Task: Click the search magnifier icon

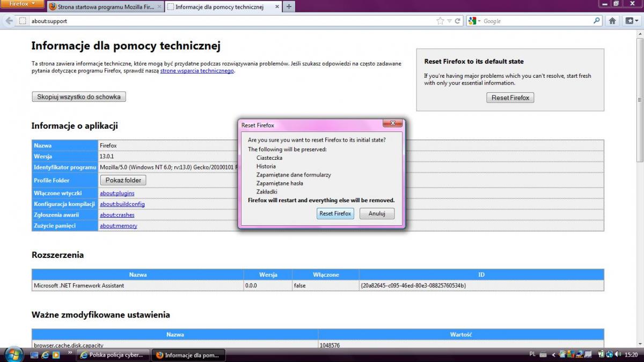Action: coord(596,21)
